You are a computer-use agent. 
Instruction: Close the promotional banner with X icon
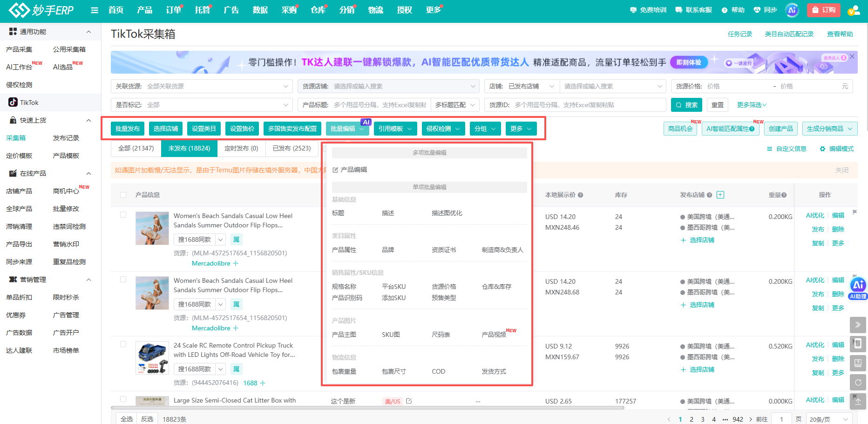coord(852,56)
